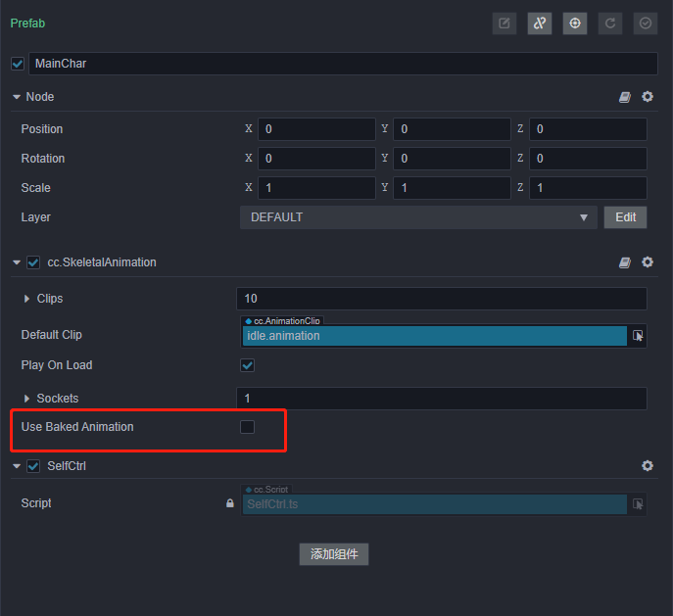
Task: Click the prefab edit icon
Action: [x=505, y=24]
